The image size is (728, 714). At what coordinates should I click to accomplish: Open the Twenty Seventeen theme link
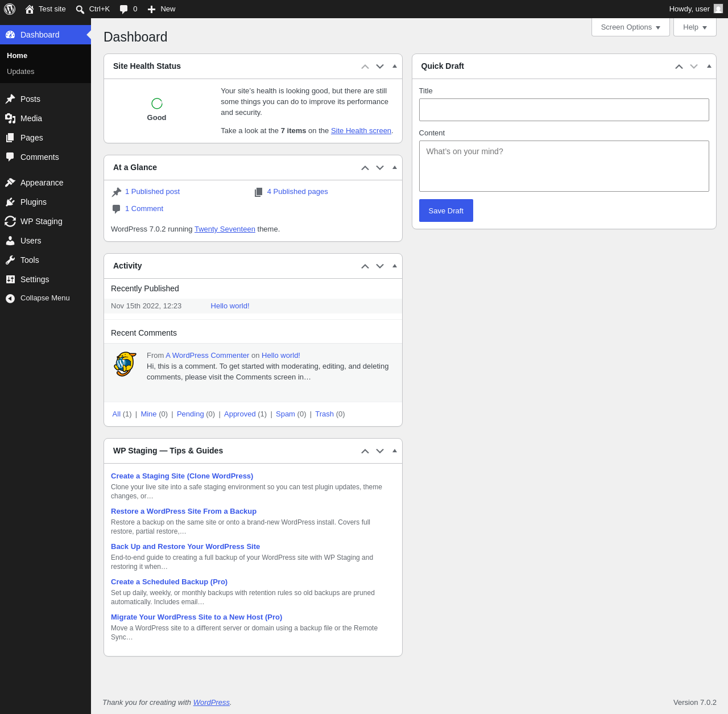[225, 229]
